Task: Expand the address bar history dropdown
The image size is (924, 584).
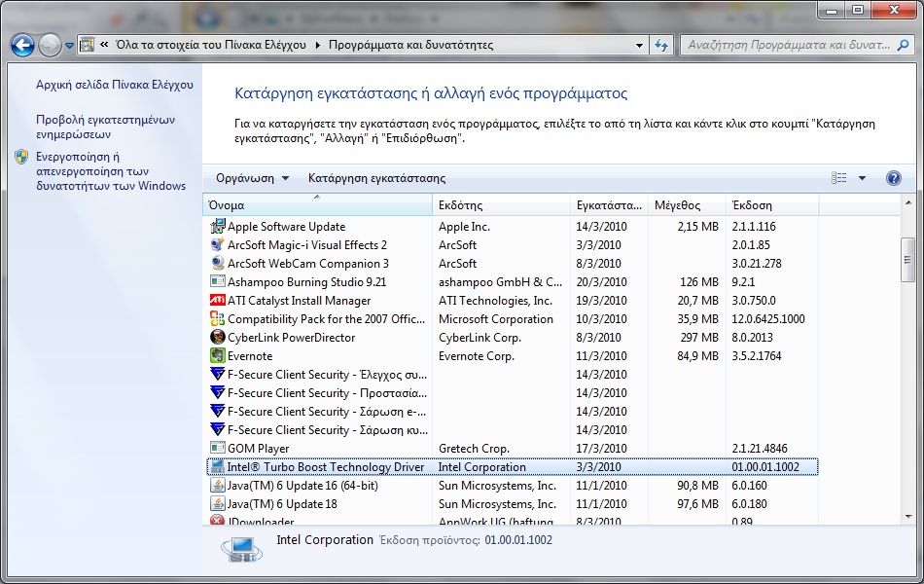Action: point(639,45)
